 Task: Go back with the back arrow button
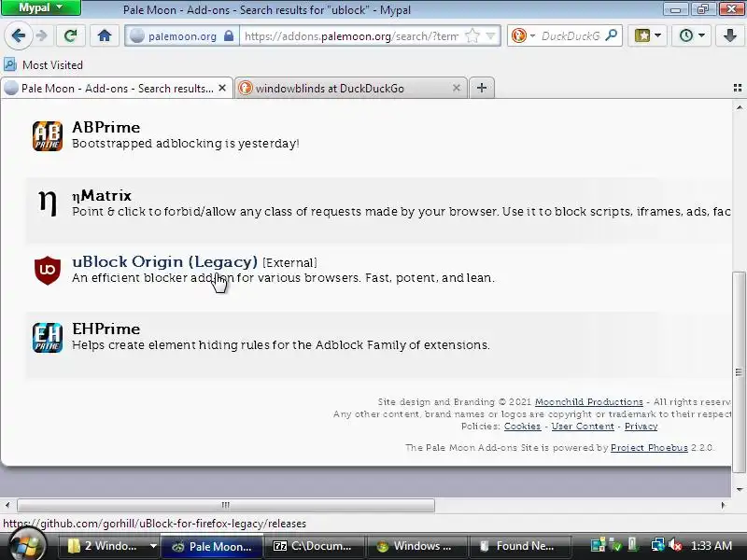point(18,35)
